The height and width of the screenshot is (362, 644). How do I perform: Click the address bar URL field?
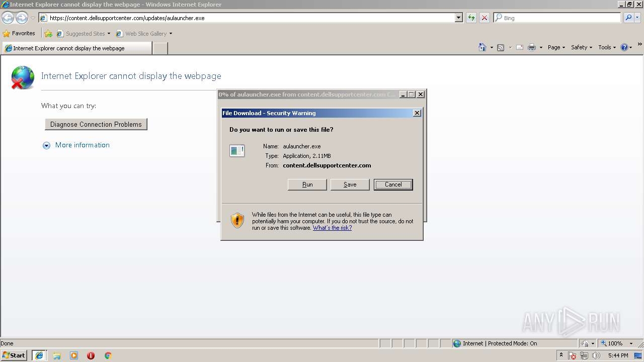coord(247,18)
